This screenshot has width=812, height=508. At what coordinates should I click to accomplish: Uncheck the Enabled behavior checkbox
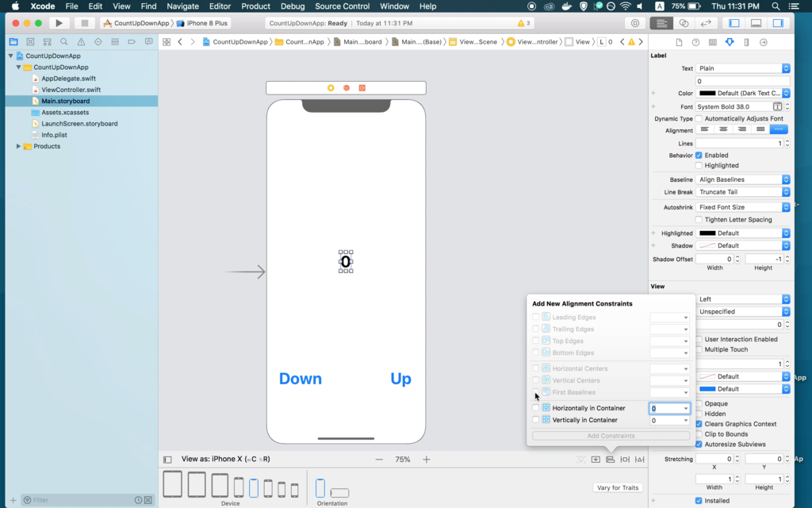699,155
